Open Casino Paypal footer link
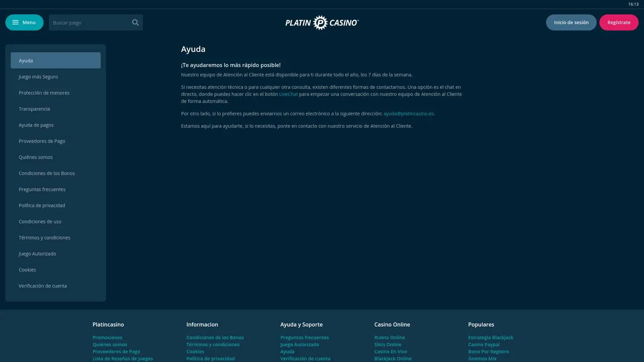The image size is (644, 362). 484,345
